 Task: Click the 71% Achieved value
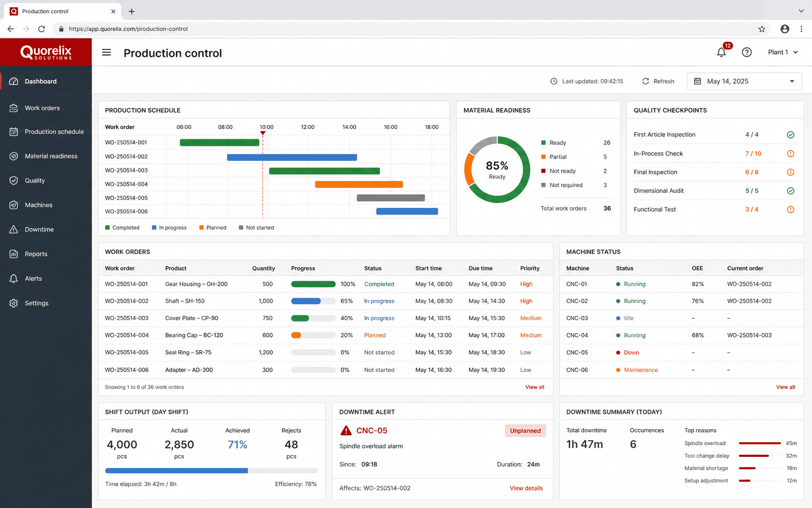coord(237,444)
